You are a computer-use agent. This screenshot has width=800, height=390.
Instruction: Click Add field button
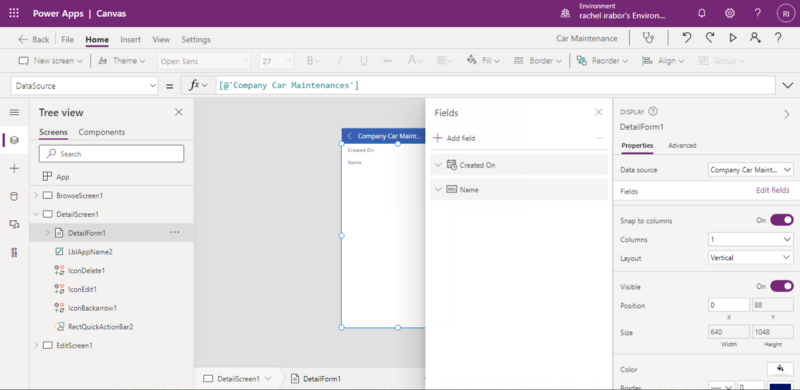click(x=454, y=138)
